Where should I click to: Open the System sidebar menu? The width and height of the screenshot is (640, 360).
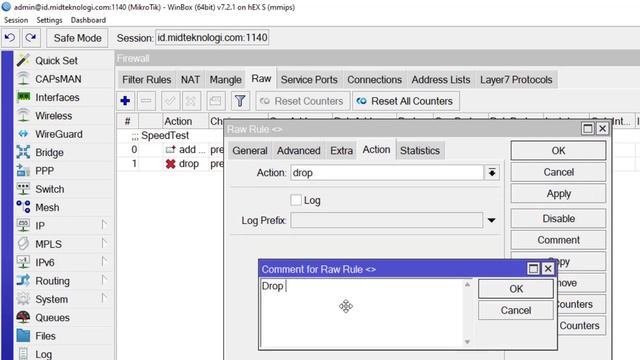[x=51, y=300]
